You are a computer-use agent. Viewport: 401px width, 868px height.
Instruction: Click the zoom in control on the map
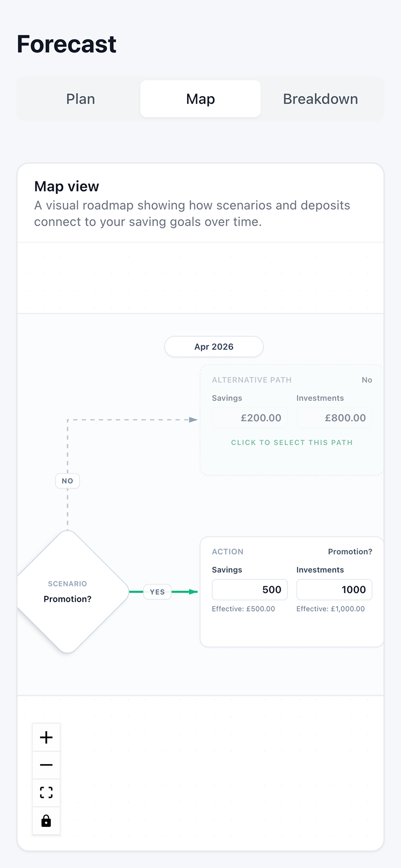pyautogui.click(x=46, y=737)
